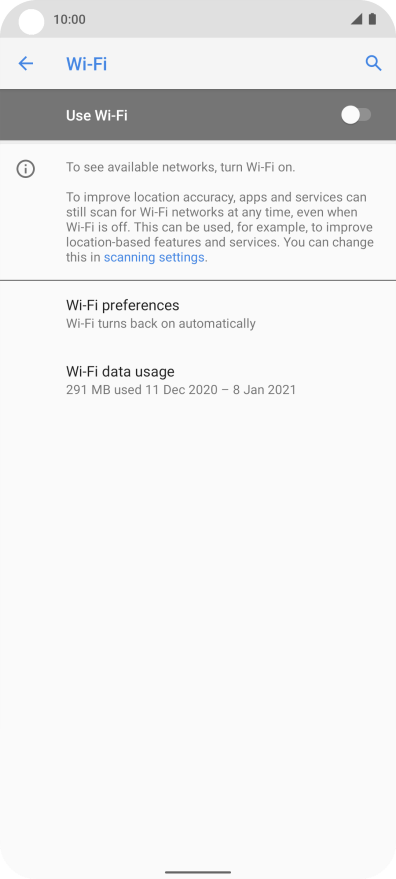
Task: Go back using the arrow icon
Action: coord(26,64)
